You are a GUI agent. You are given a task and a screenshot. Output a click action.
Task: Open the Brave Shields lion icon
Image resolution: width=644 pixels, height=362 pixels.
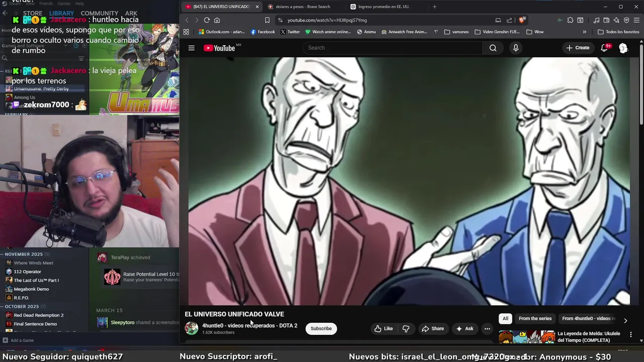[x=522, y=20]
